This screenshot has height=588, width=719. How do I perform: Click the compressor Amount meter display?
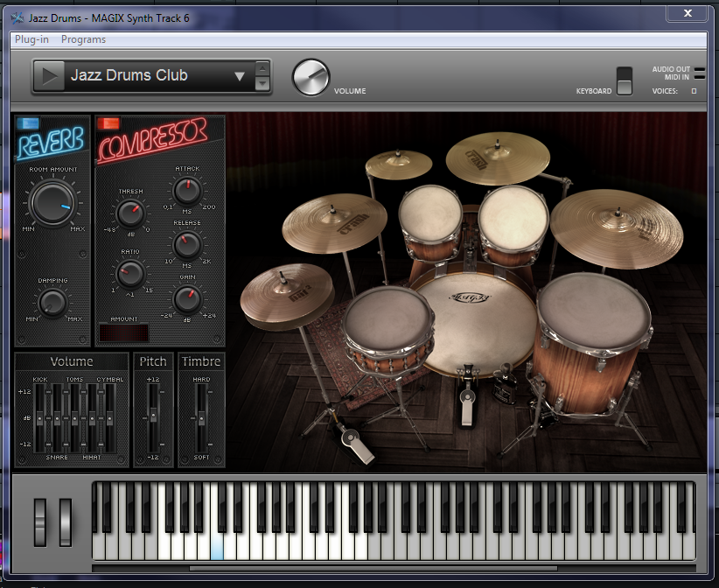(x=124, y=332)
